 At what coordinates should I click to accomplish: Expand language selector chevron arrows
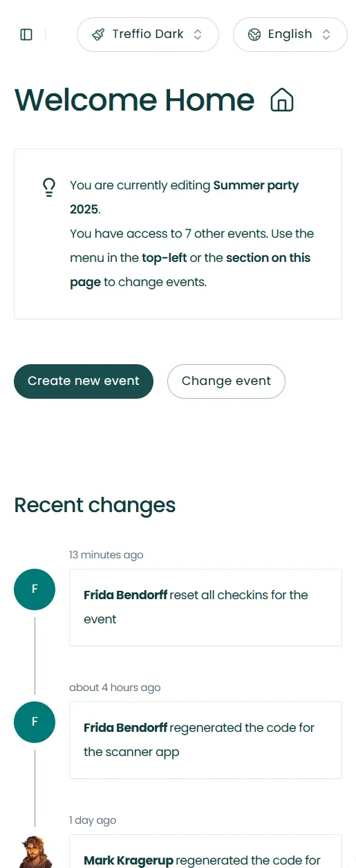[x=326, y=35]
